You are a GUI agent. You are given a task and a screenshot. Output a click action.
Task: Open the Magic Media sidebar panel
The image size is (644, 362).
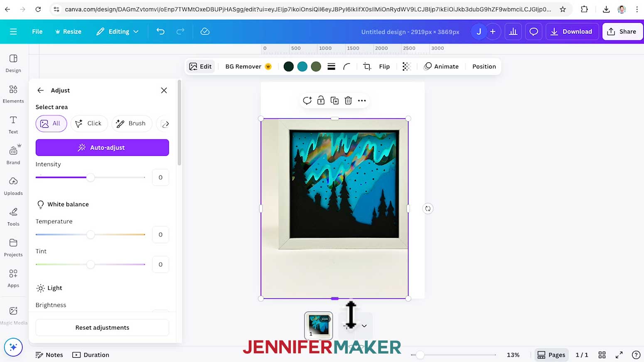tap(13, 316)
